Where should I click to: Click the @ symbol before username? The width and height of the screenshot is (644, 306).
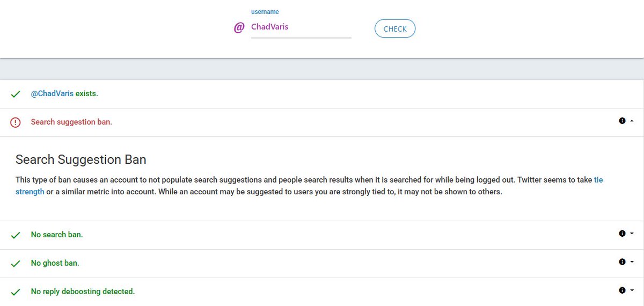239,28
